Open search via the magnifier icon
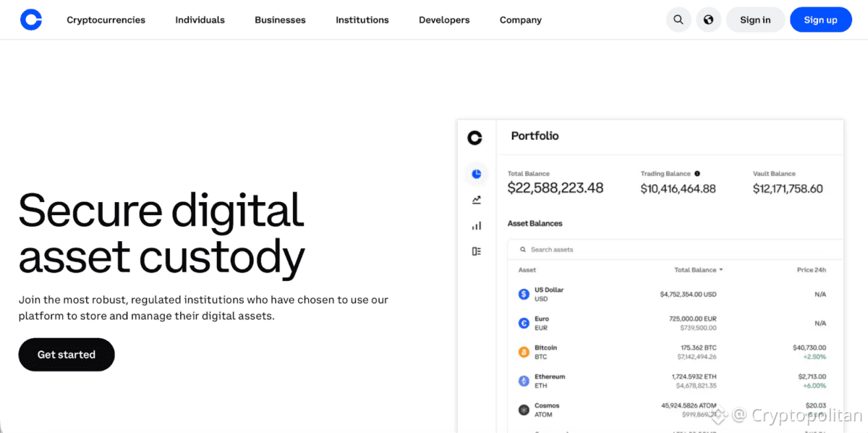Image resolution: width=868 pixels, height=433 pixels. pos(678,20)
